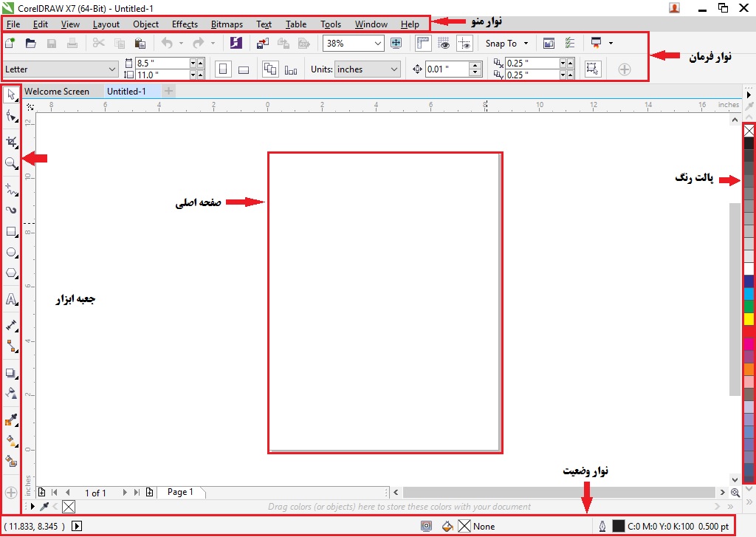Image resolution: width=756 pixels, height=537 pixels.
Task: Select the Smart Fill tool
Action: point(11,461)
